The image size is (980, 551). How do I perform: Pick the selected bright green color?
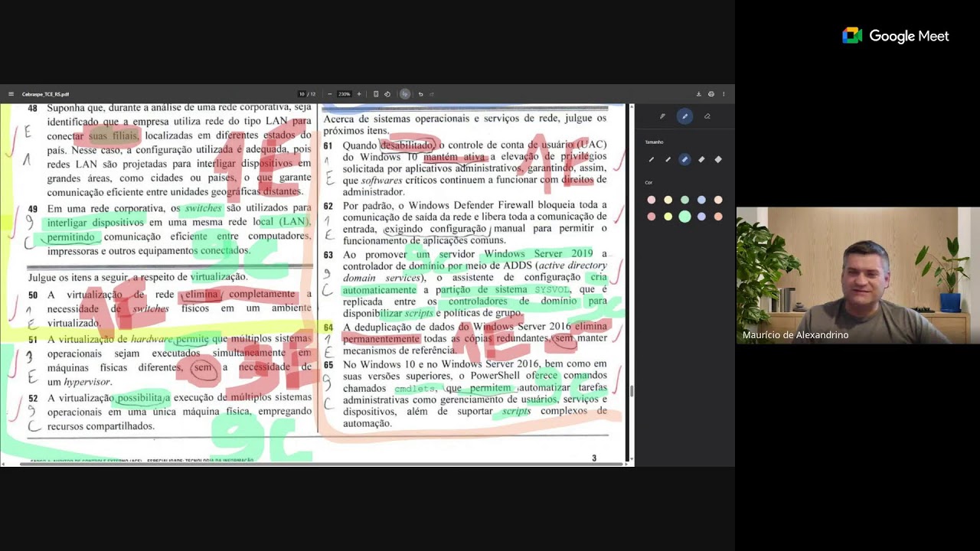684,217
